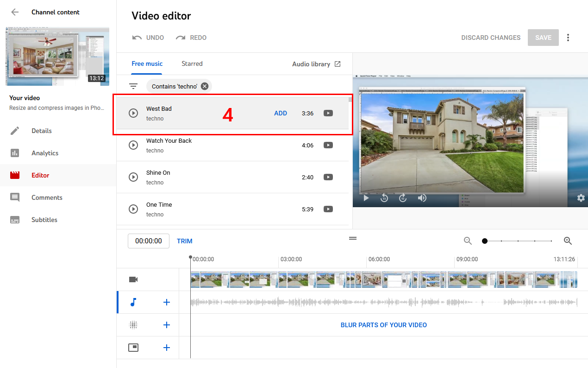Zoom out the timeline with magnifier
This screenshot has width=588, height=368.
point(468,241)
